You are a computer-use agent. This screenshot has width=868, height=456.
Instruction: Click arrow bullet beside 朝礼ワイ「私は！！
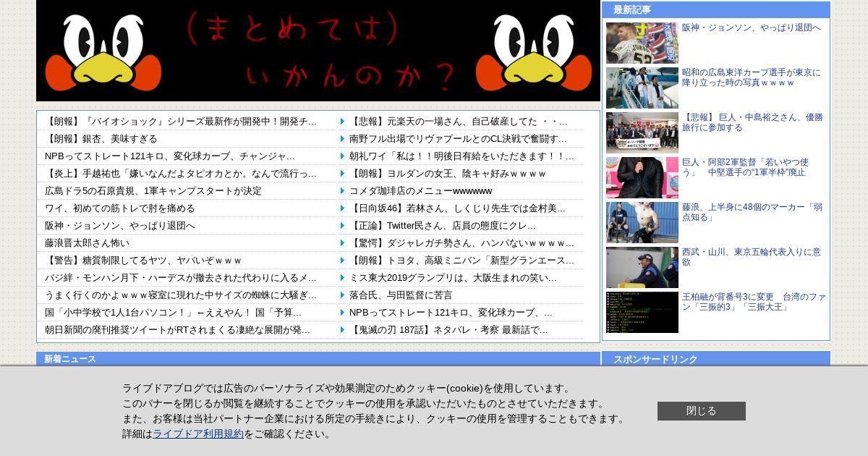coord(343,156)
